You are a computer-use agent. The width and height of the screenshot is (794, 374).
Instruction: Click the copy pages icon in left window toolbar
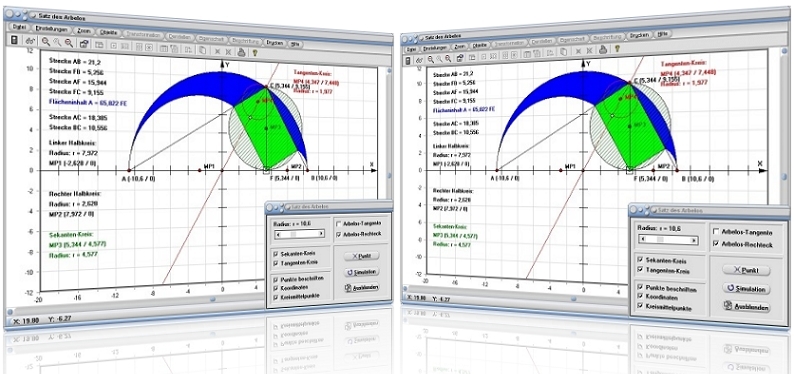203,50
